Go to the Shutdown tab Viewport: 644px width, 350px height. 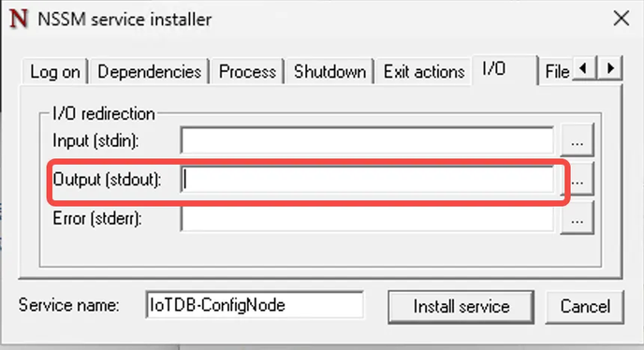329,72
